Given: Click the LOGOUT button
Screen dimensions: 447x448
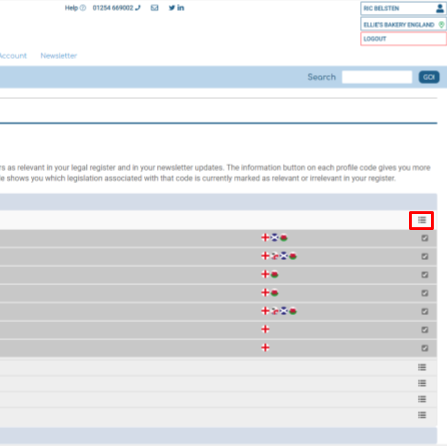Looking at the screenshot, I should point(403,39).
